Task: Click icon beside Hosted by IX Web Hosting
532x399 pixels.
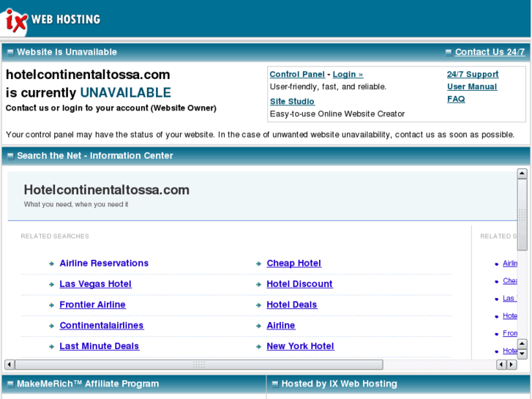Action: click(x=275, y=384)
